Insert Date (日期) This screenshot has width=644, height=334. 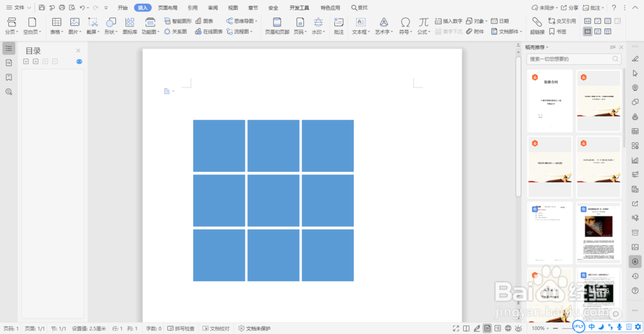pyautogui.click(x=500, y=21)
